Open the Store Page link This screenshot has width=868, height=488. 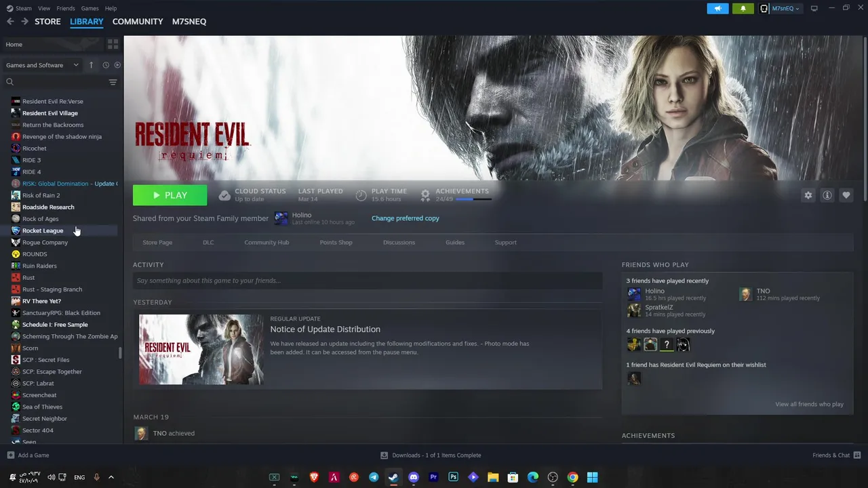tap(157, 243)
